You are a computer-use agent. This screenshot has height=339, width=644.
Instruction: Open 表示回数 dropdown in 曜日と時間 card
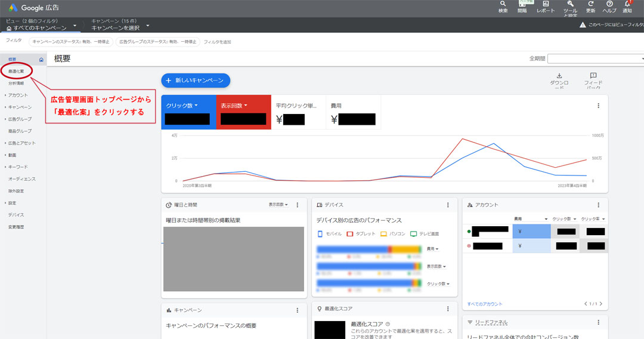point(278,205)
